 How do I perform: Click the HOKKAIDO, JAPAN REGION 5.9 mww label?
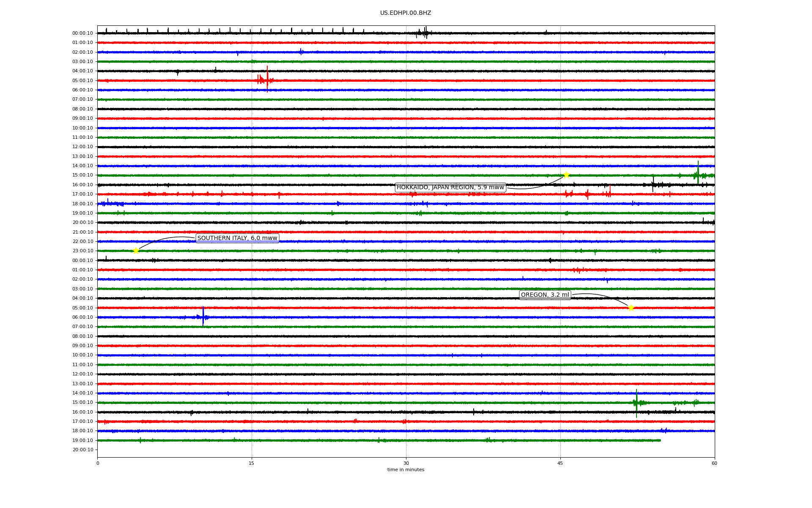(x=450, y=187)
